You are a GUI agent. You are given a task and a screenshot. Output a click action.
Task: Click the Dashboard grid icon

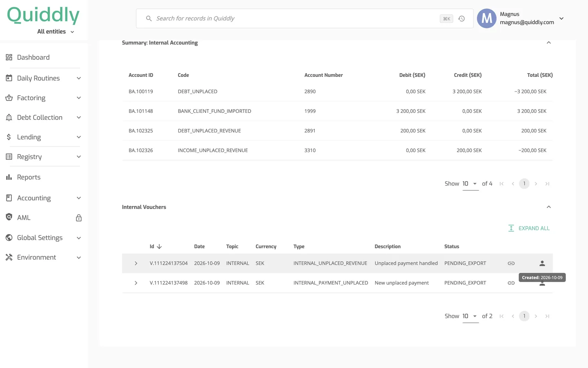(9, 57)
